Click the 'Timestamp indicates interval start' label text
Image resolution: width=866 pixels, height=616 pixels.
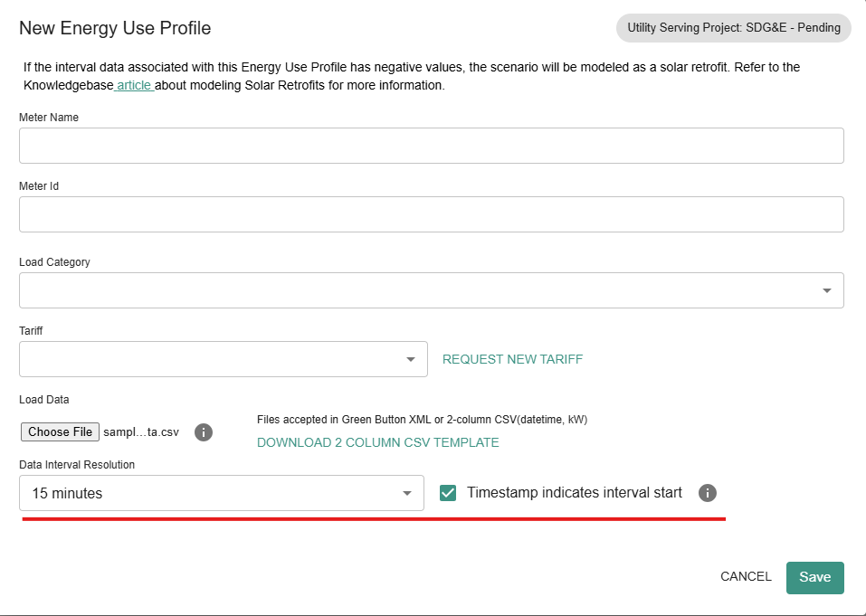tap(574, 493)
